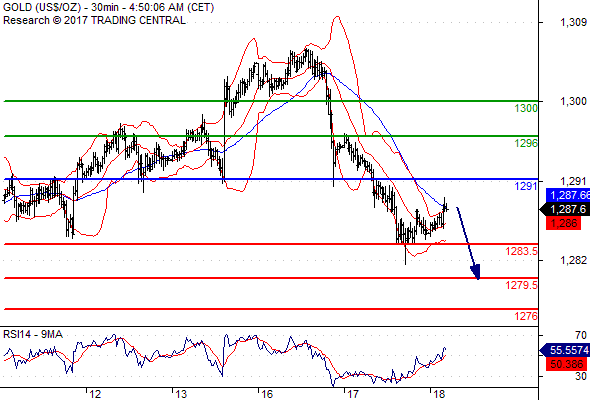Image resolution: width=590 pixels, height=400 pixels.
Task: Click the date label 13 on time axis
Action: tap(181, 394)
